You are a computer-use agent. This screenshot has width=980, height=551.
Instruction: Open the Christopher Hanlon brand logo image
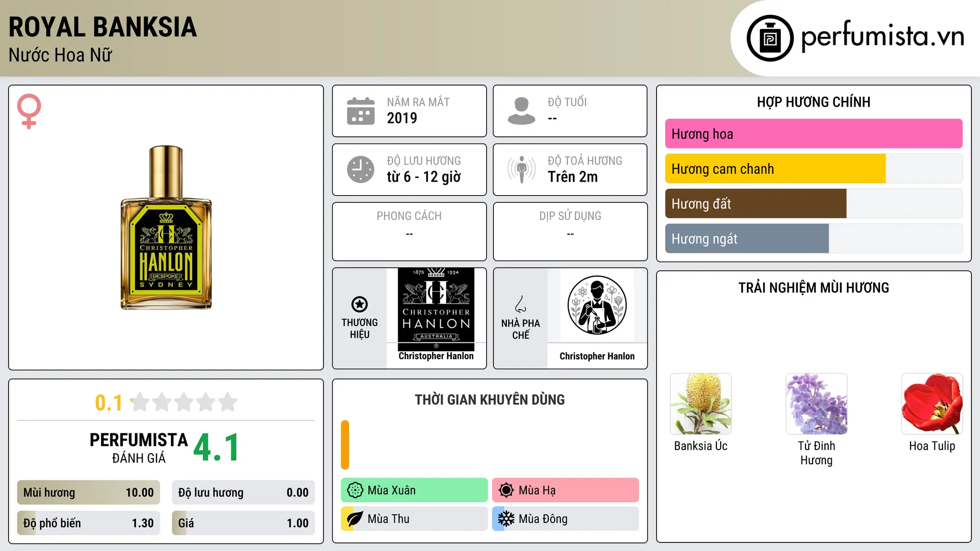436,309
